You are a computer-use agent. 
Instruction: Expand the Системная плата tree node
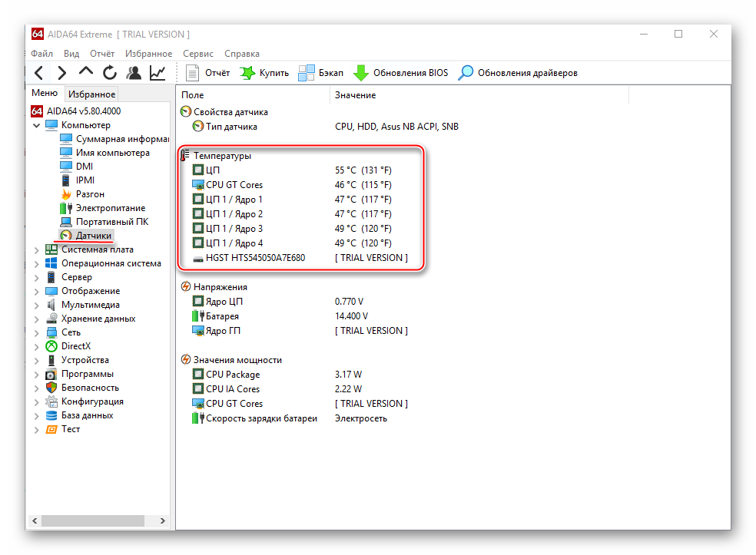pyautogui.click(x=37, y=249)
